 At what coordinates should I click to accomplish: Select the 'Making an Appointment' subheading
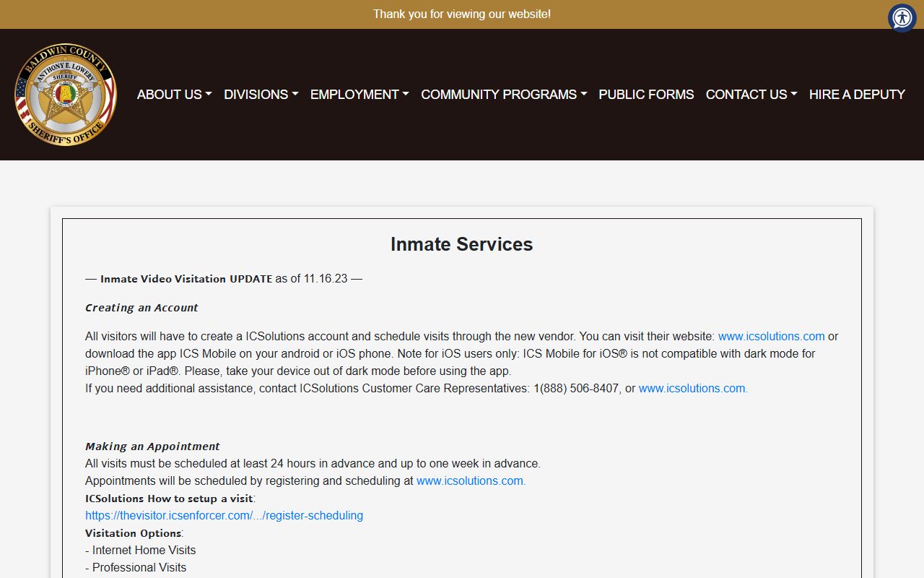[x=152, y=447]
